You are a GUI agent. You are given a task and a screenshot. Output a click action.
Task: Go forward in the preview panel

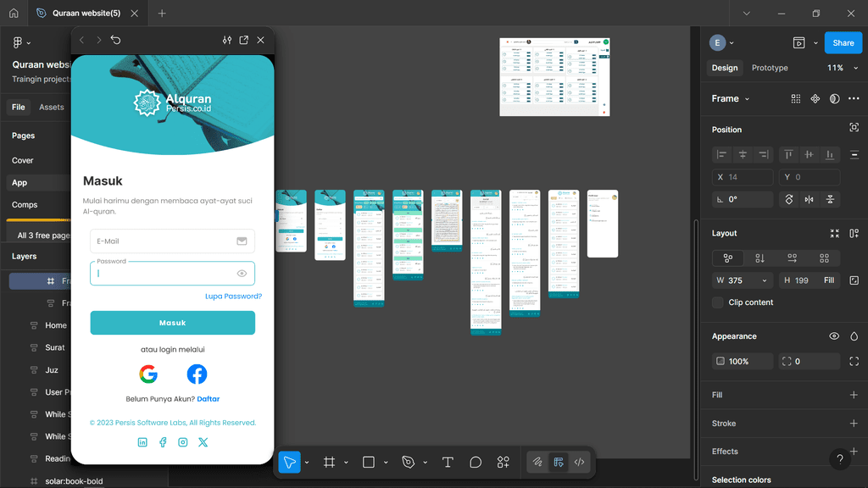(x=98, y=40)
